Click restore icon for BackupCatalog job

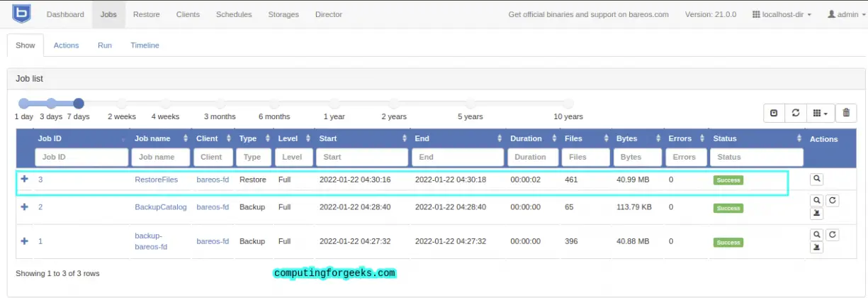click(816, 214)
